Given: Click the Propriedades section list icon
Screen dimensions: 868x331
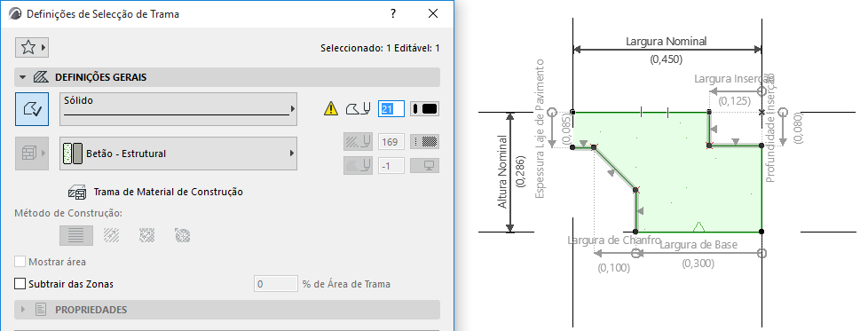Looking at the screenshot, I should (x=41, y=310).
